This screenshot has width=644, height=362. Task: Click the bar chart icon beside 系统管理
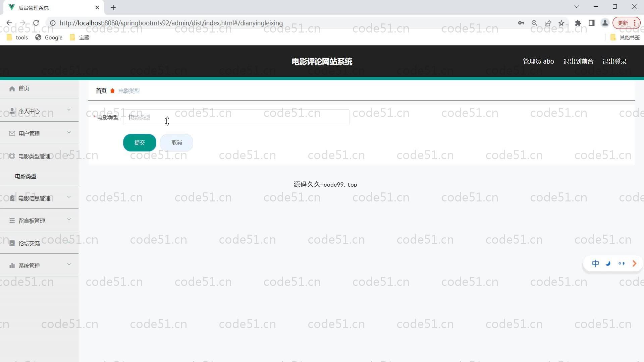pyautogui.click(x=12, y=265)
